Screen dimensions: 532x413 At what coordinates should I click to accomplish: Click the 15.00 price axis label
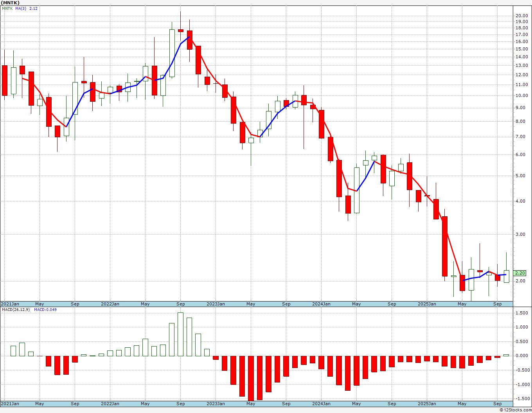coord(521,49)
